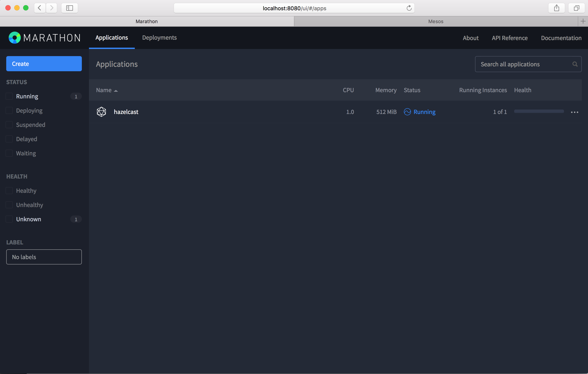
Task: Click the Safari share icon
Action: click(x=556, y=8)
